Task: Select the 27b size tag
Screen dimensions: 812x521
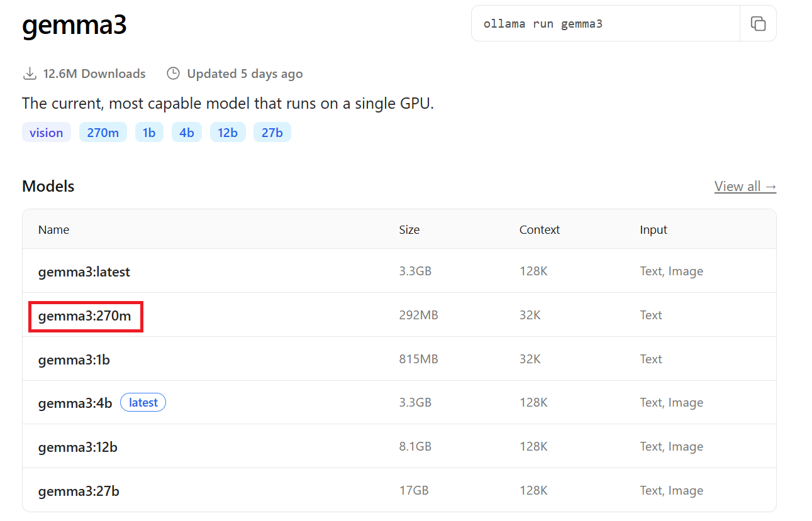Action: pyautogui.click(x=272, y=133)
